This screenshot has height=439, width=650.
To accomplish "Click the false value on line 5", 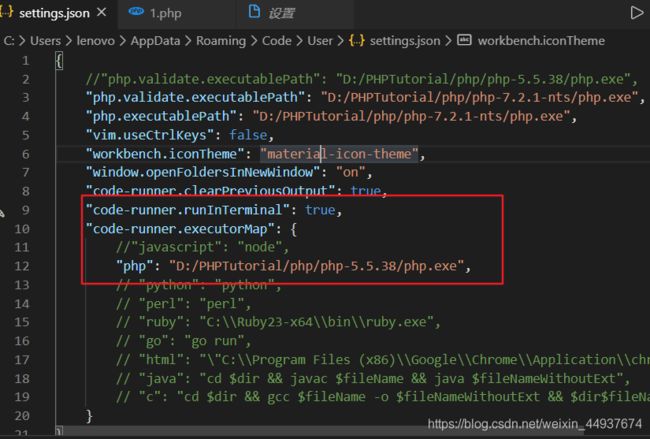I will 248,135.
